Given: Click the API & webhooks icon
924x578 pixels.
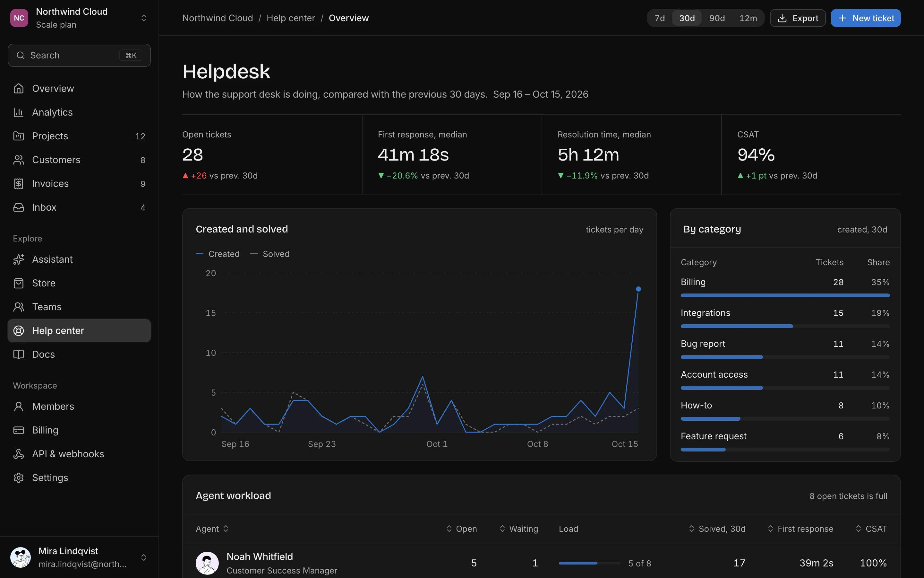Looking at the screenshot, I should click(18, 454).
